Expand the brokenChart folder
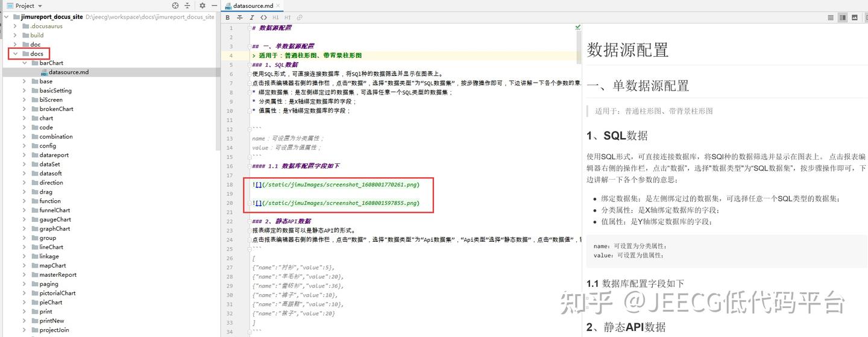Screen dimensions: 868x337 point(24,109)
